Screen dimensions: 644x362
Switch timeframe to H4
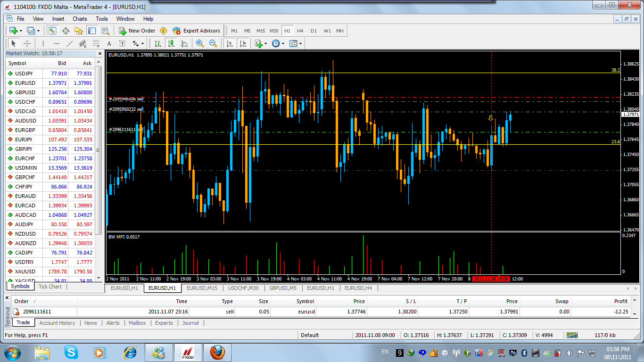click(300, 31)
